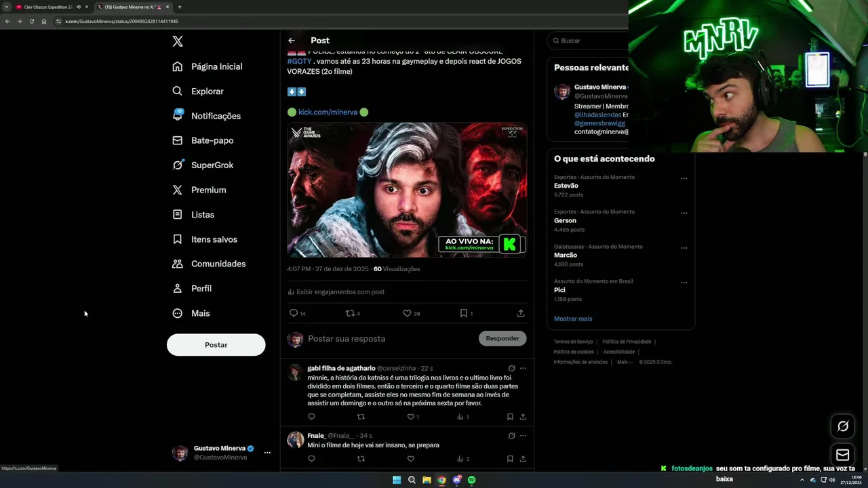Image resolution: width=868 pixels, height=488 pixels.
Task: Go back using the Post back arrow
Action: [x=291, y=41]
